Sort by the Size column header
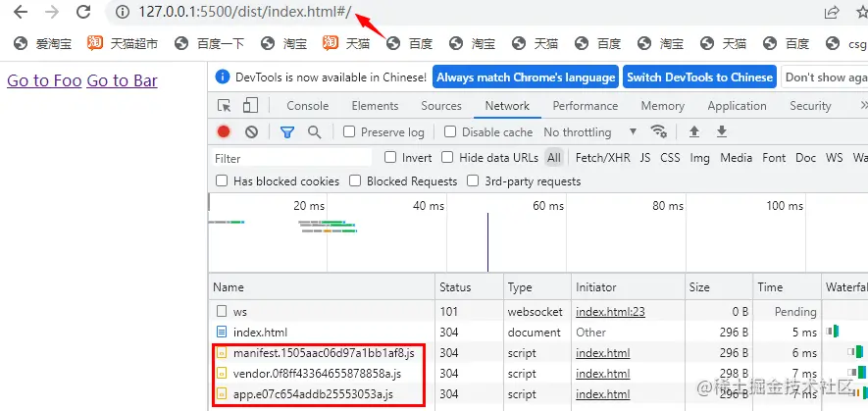This screenshot has width=868, height=411. 719,287
